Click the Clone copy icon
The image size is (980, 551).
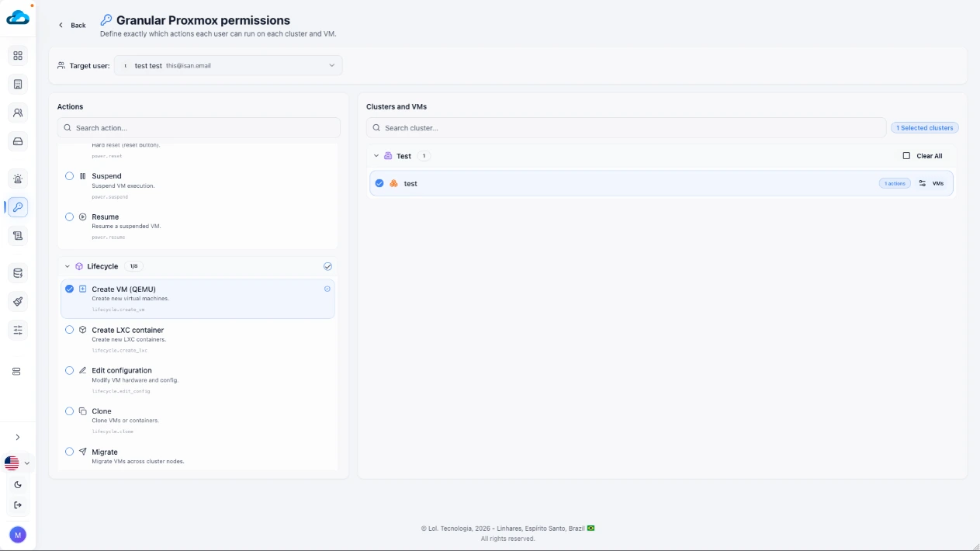click(x=83, y=411)
